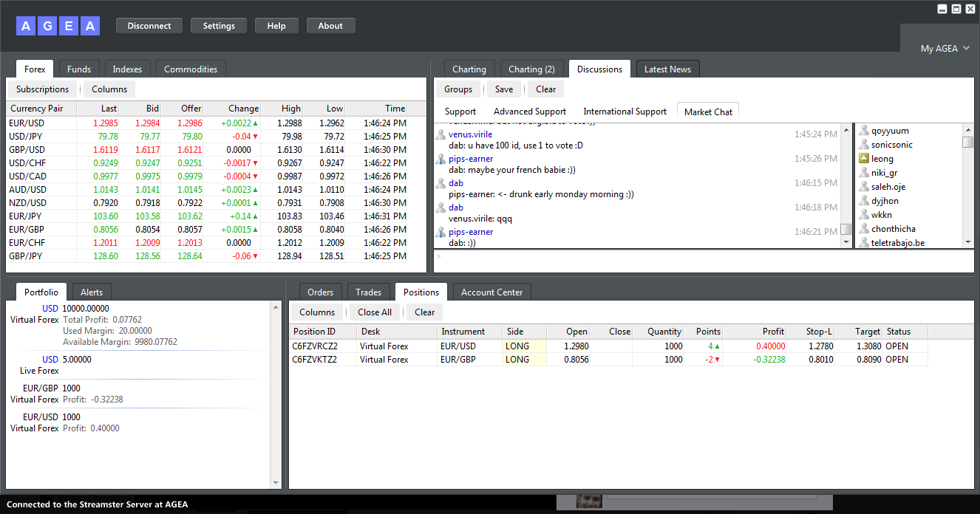The height and width of the screenshot is (514, 980).
Task: Click the user icon beside sonicsonic
Action: point(863,145)
